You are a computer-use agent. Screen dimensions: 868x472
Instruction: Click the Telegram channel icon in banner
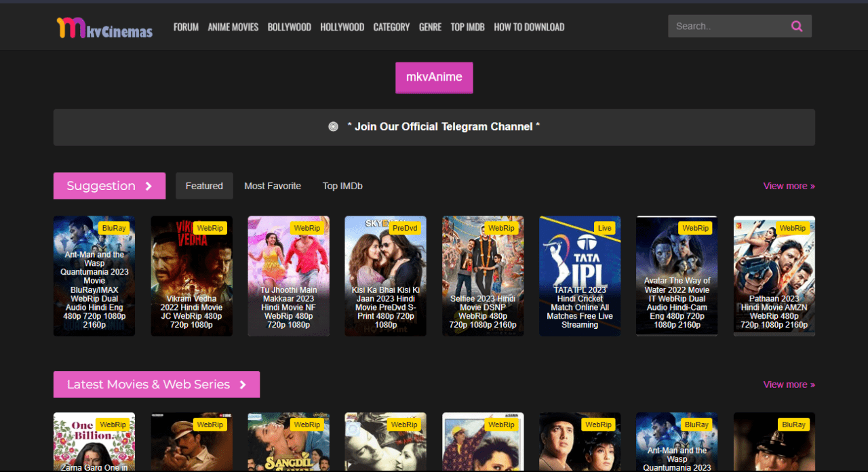pyautogui.click(x=333, y=126)
